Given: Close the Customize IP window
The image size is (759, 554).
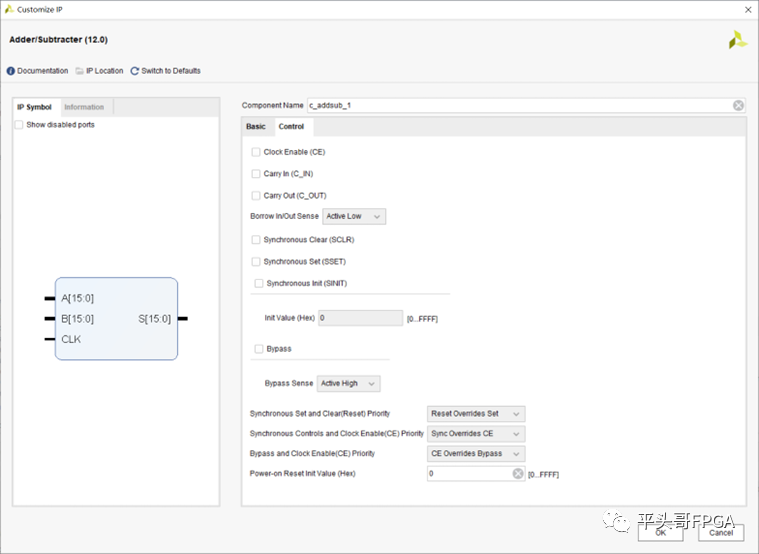Looking at the screenshot, I should (x=747, y=10).
